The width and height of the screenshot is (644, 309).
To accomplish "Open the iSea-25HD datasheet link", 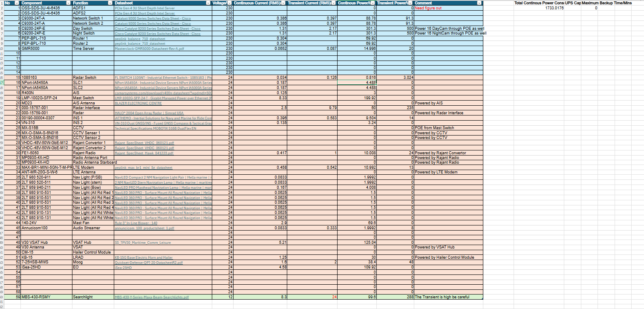I will point(124,267).
